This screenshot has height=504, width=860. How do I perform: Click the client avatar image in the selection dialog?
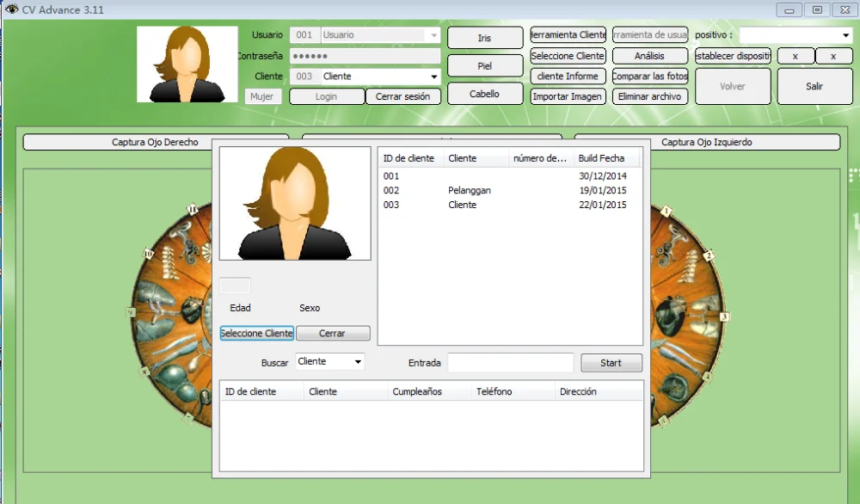click(295, 203)
